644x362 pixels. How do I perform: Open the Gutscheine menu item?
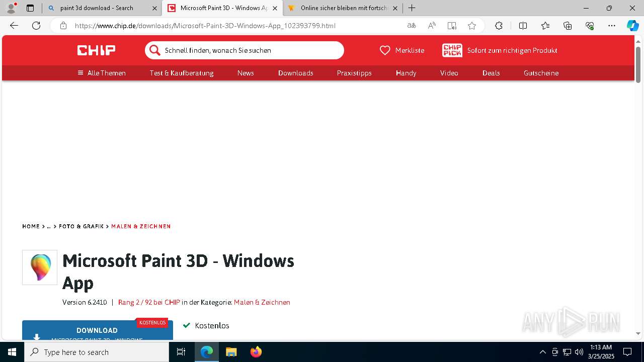tap(541, 73)
